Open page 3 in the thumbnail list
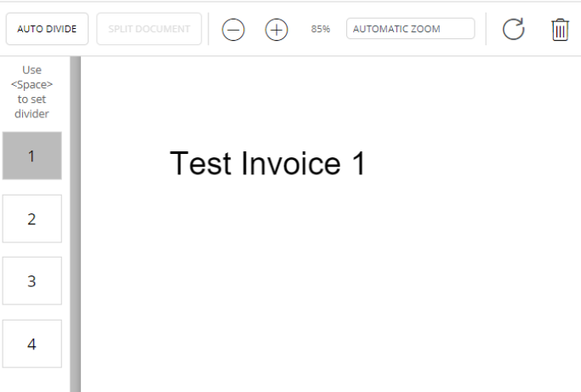Image resolution: width=581 pixels, height=392 pixels. 32,281
